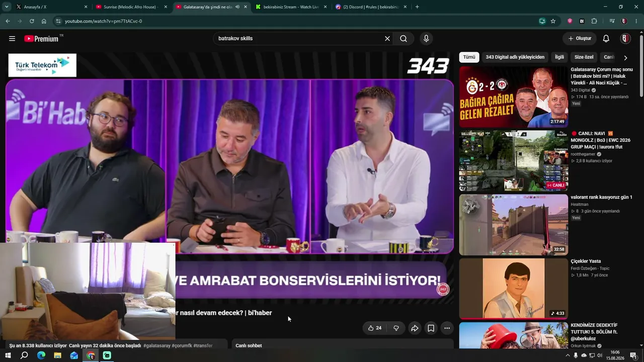Open the valorant rank video thumbnail
644x362 pixels.
coord(514,225)
